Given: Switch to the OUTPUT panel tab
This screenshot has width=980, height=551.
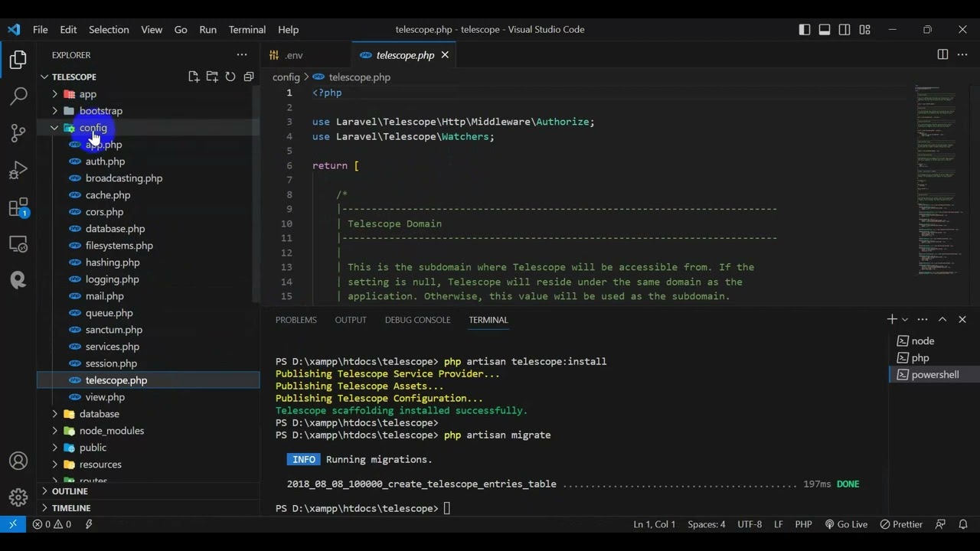Looking at the screenshot, I should click(351, 320).
